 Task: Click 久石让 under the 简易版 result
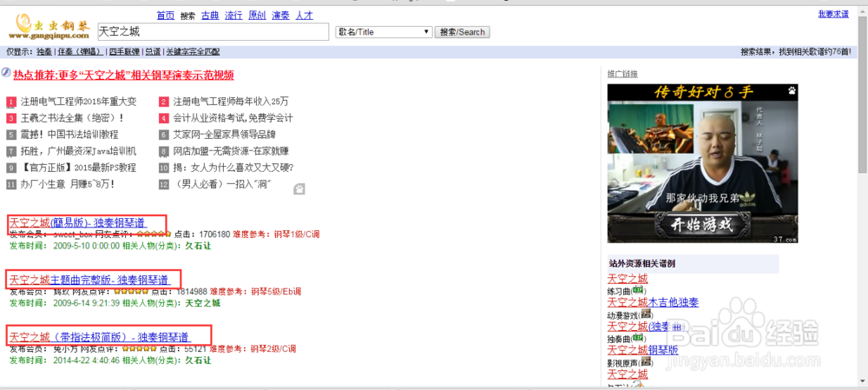click(198, 246)
